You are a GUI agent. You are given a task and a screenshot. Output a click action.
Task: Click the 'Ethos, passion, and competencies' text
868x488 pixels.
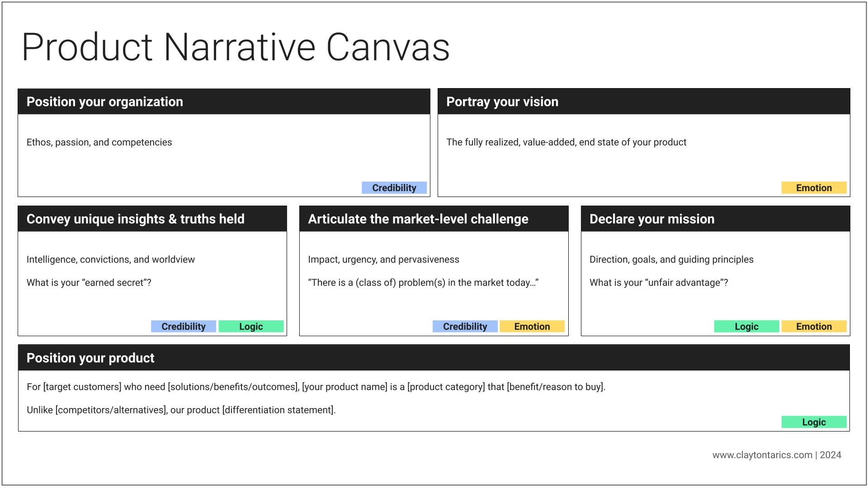99,142
